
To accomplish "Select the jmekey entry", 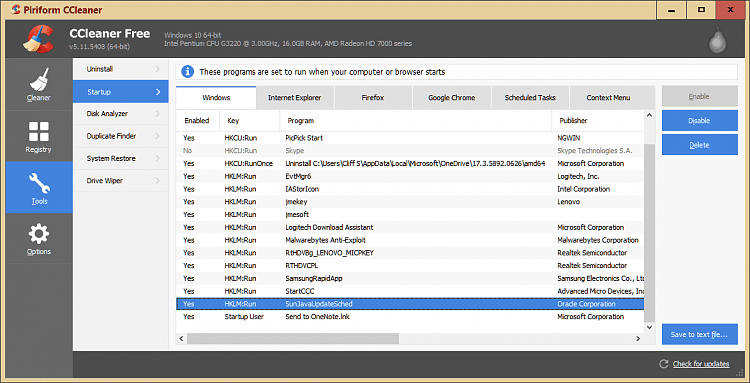I will (x=410, y=202).
